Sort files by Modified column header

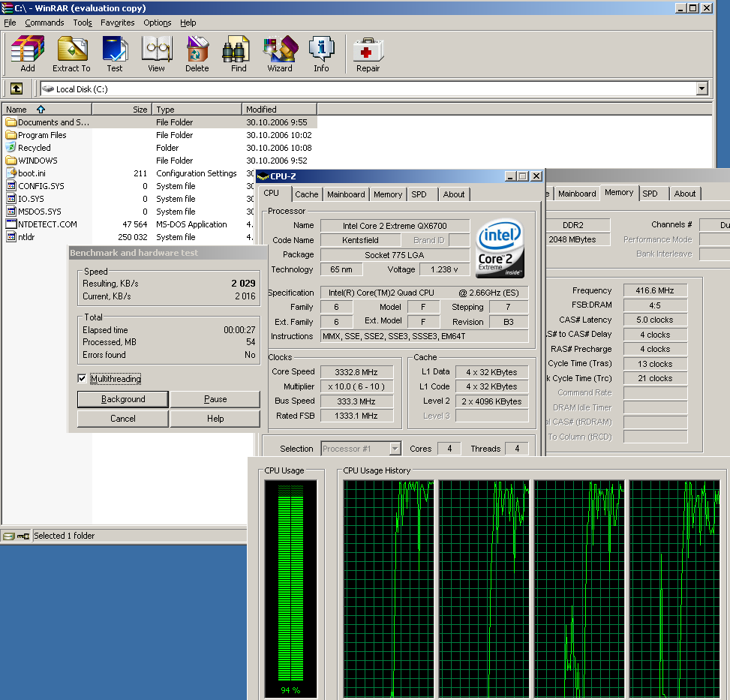click(279, 110)
